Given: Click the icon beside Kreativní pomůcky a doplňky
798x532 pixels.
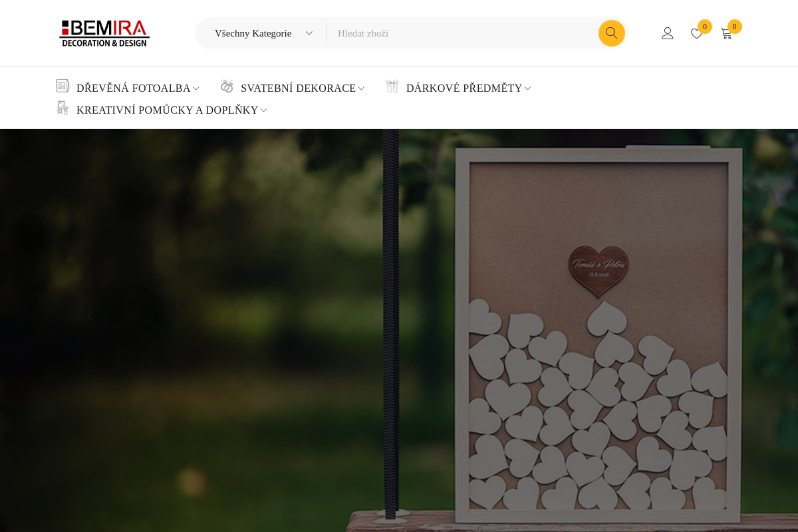Looking at the screenshot, I should [x=63, y=108].
